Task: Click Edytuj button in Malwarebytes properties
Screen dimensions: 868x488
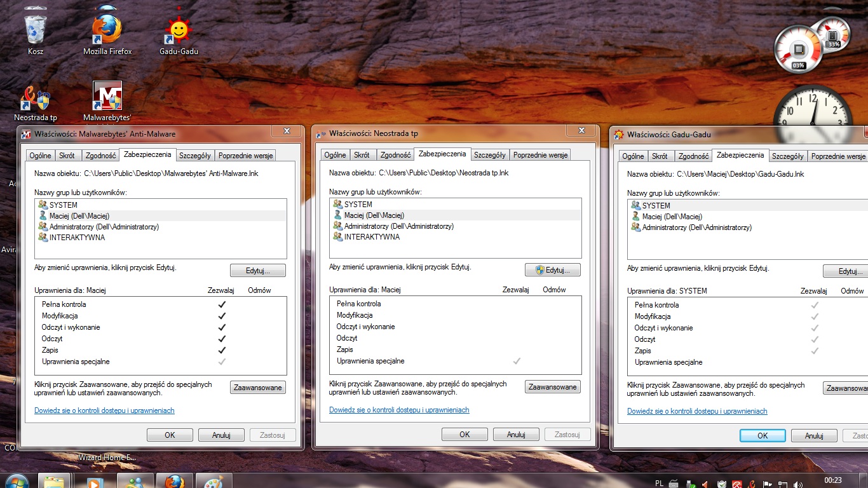Action: [258, 271]
